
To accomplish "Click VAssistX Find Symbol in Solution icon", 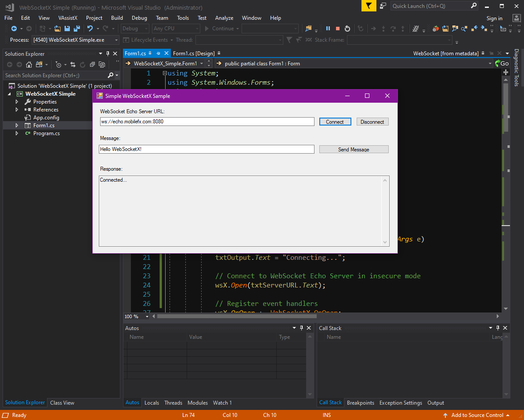I will click(455, 29).
